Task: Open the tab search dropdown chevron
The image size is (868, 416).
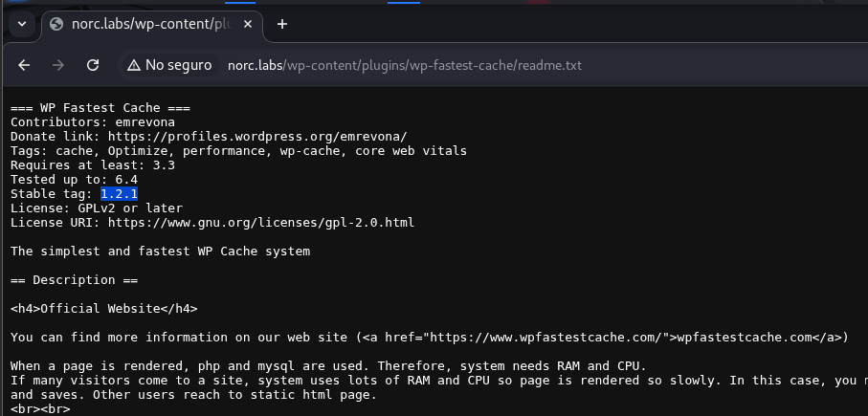Action: tap(21, 24)
